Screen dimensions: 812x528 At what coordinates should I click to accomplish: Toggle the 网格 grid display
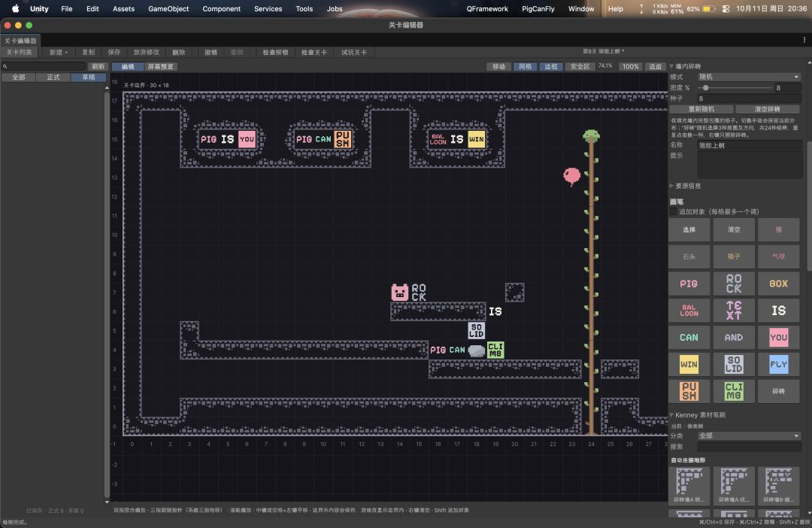[x=525, y=66]
